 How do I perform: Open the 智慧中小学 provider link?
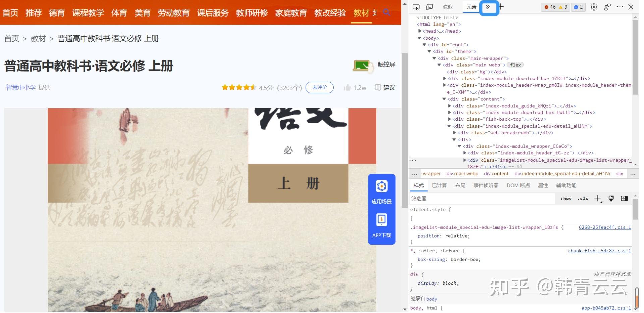21,88
